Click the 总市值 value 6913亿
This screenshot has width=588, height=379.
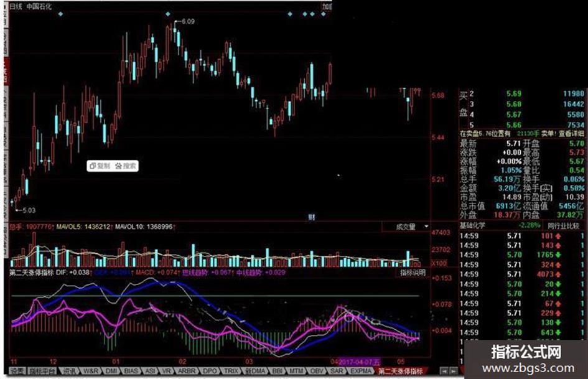coord(508,206)
